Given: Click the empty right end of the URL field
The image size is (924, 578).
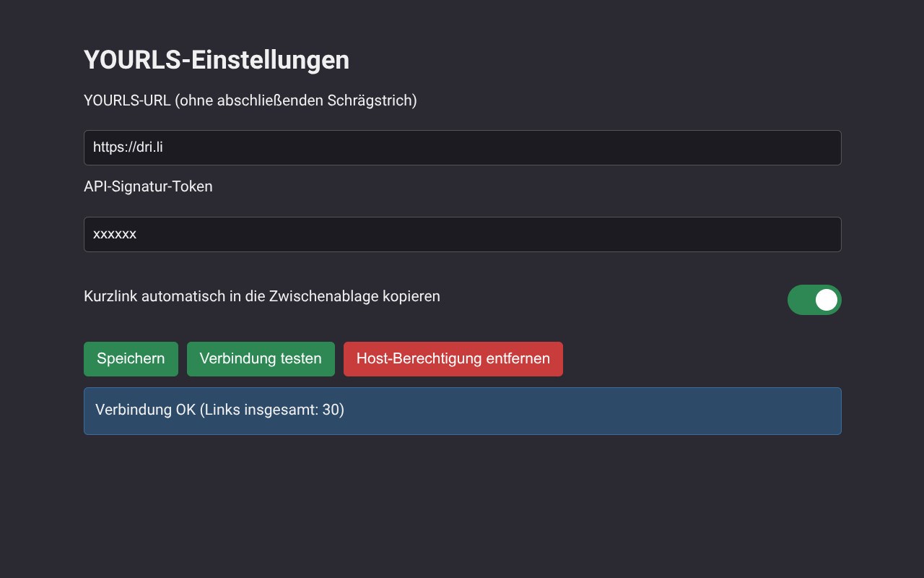Looking at the screenshot, I should [794, 148].
